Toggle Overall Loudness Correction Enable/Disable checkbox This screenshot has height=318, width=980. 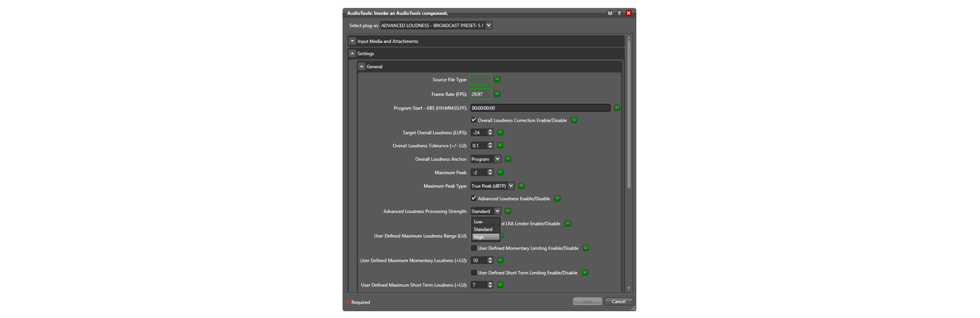point(474,120)
